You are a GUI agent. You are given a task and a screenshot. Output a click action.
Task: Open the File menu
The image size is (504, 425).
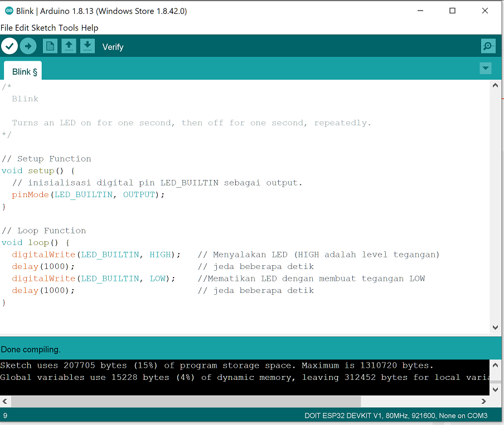pos(7,28)
